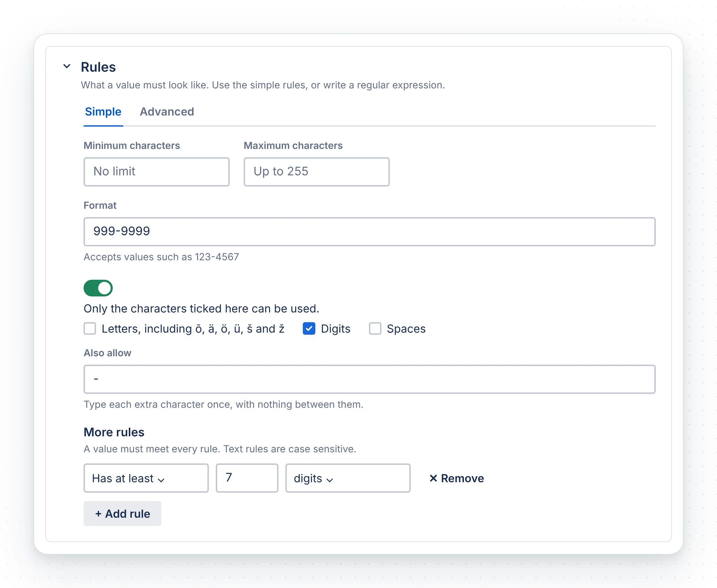
Task: Untick the Digits checkbox
Action: (x=309, y=328)
